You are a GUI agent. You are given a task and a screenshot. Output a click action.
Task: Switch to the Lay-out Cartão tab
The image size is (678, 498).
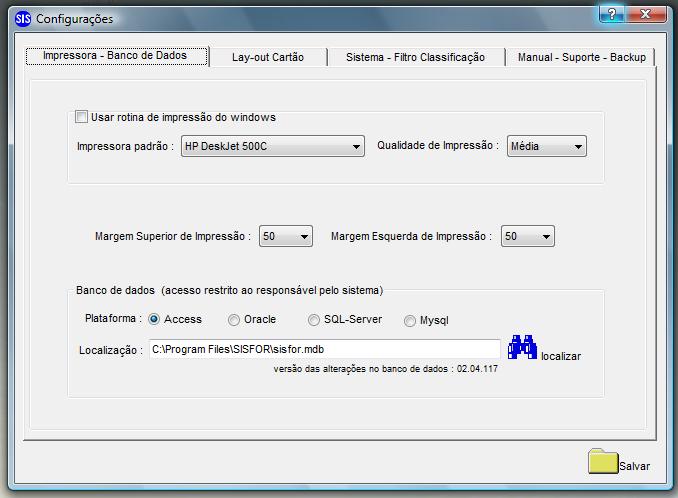coord(268,57)
